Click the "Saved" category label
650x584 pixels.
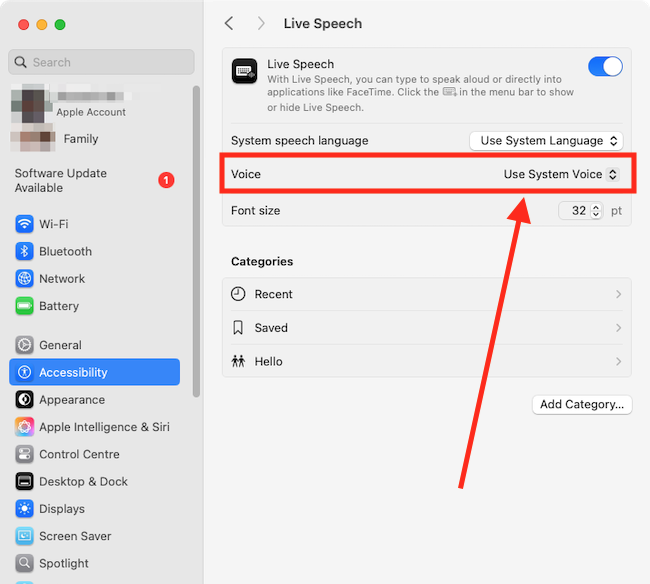click(271, 328)
